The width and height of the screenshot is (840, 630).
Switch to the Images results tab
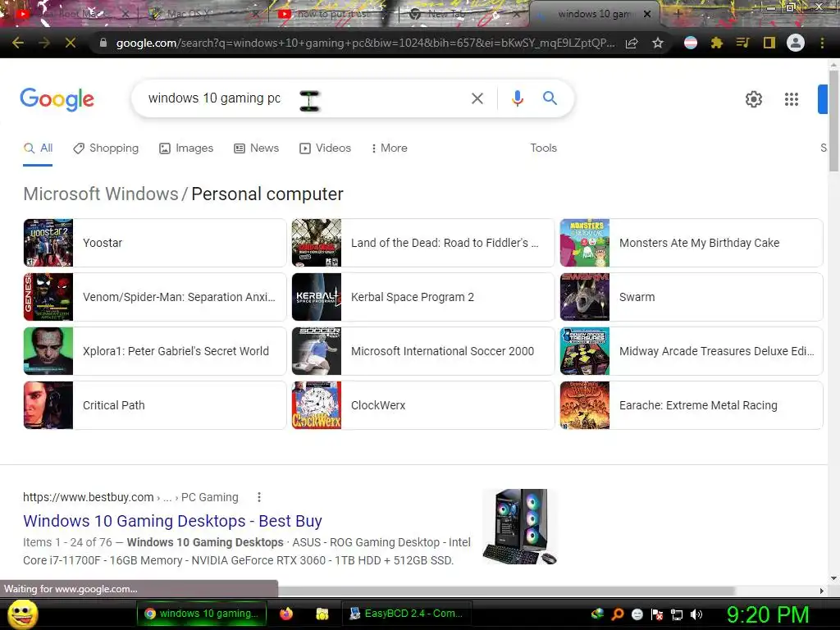pos(186,148)
